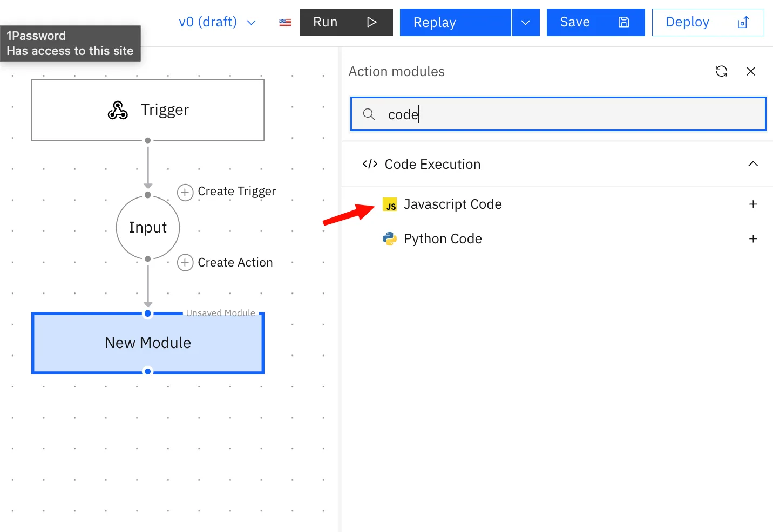The width and height of the screenshot is (773, 532).
Task: Deploy the workflow
Action: (708, 23)
